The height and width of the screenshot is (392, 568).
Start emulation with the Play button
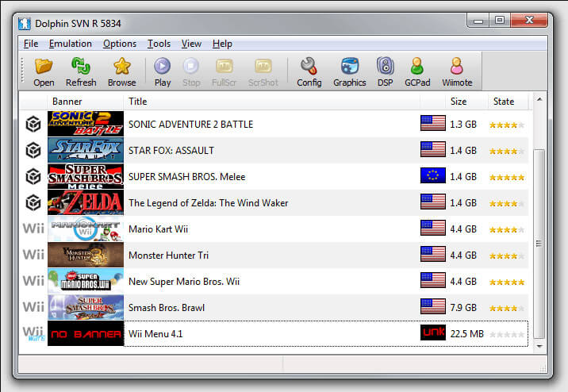click(x=163, y=72)
